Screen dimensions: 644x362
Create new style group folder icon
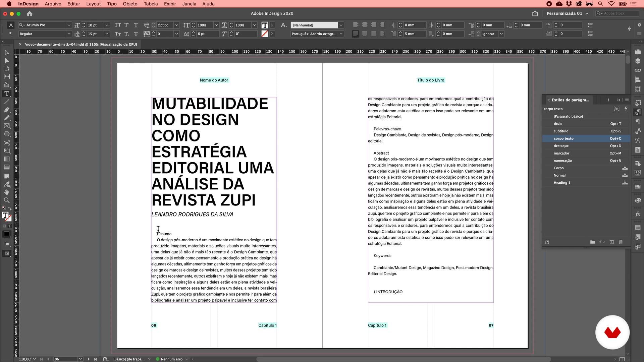click(593, 242)
